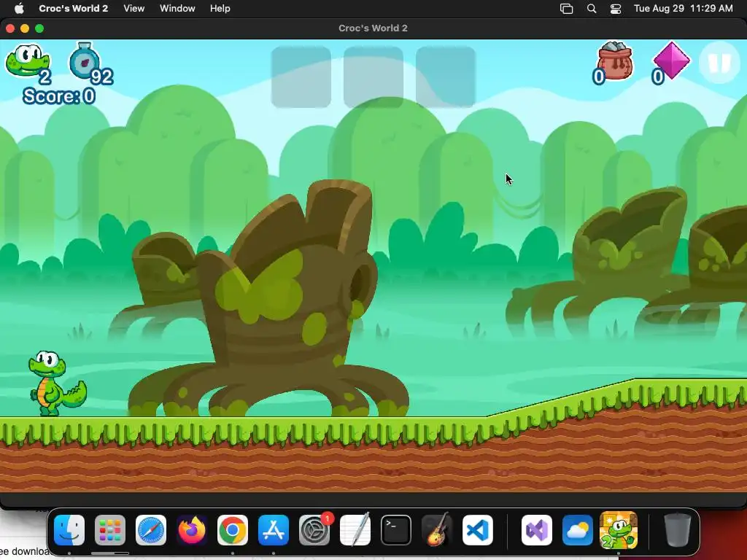Launch Google Chrome from the dock
Viewport: 747px width, 560px height.
233,530
